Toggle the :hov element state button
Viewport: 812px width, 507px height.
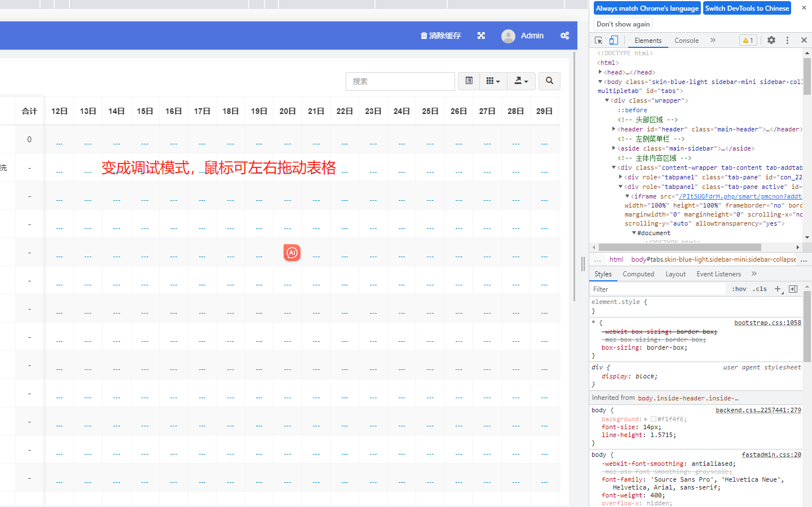coord(739,289)
